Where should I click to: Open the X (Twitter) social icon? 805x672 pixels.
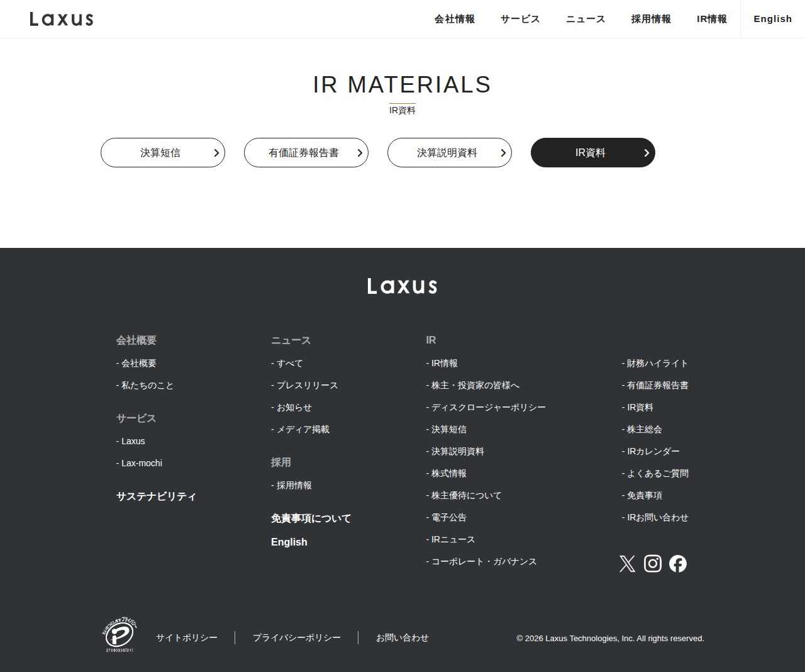pos(627,564)
